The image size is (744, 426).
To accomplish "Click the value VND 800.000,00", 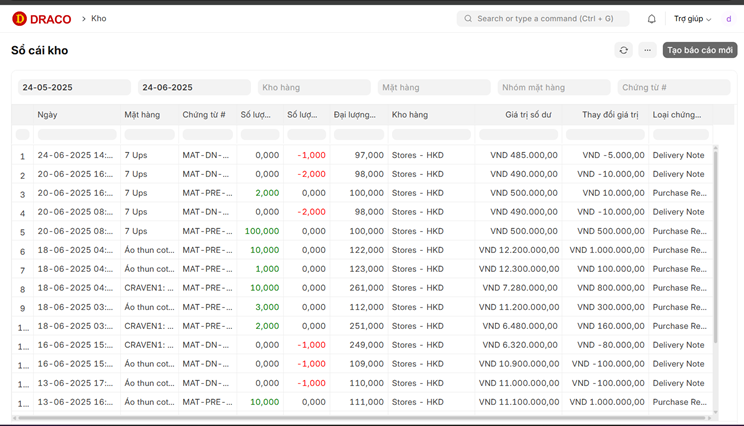I will [611, 288].
